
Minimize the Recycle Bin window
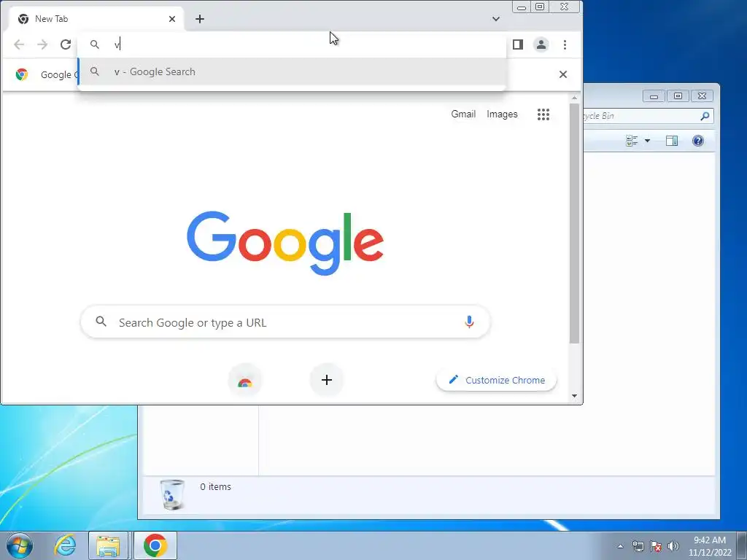click(x=654, y=96)
